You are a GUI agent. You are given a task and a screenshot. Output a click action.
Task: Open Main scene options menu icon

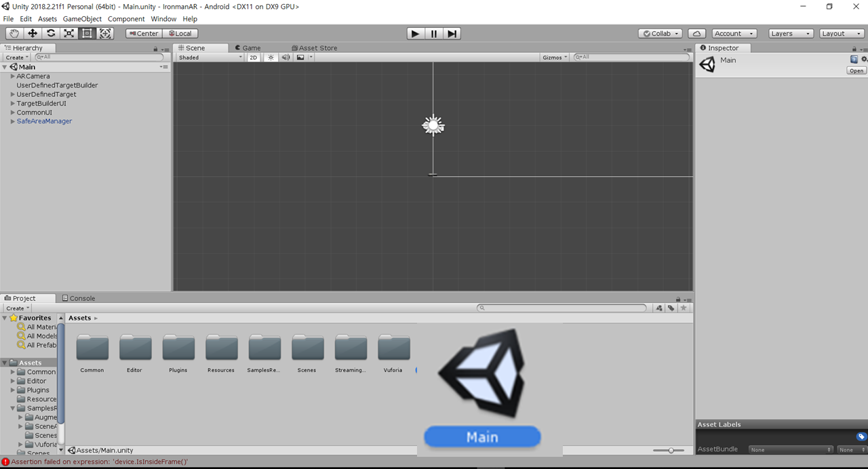163,67
